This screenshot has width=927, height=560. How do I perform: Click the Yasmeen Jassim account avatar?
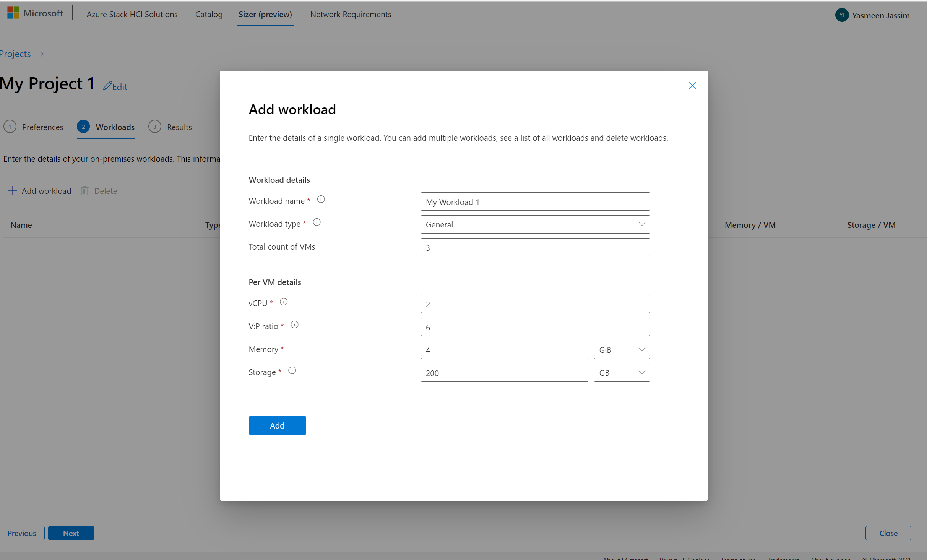point(841,15)
